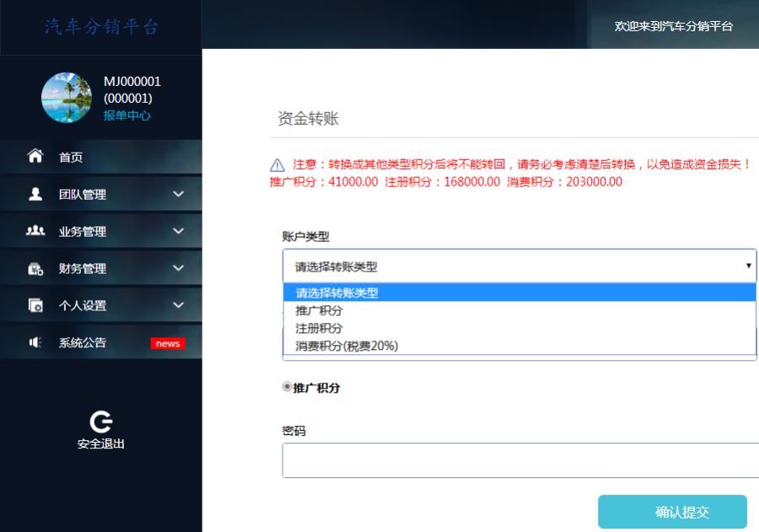This screenshot has height=532, width=759.
Task: Expand the 团队管理 menu chevron
Action: tap(178, 193)
